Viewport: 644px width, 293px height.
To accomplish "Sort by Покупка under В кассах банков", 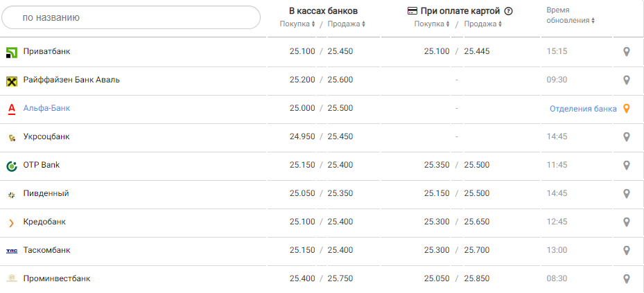I will pos(298,24).
